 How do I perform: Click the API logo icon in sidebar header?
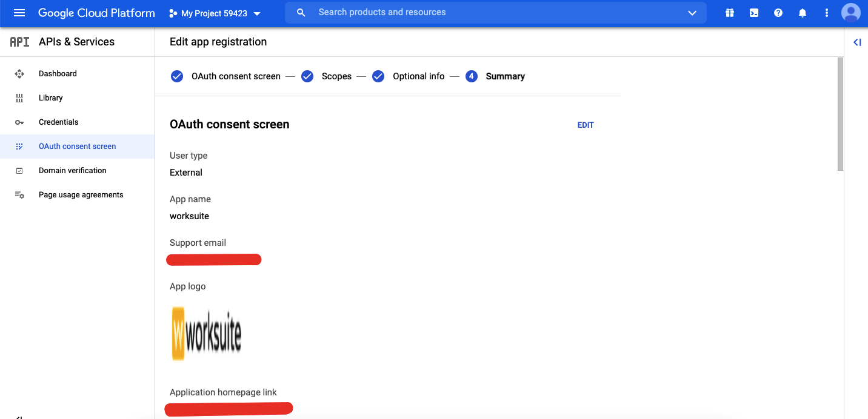(x=19, y=42)
